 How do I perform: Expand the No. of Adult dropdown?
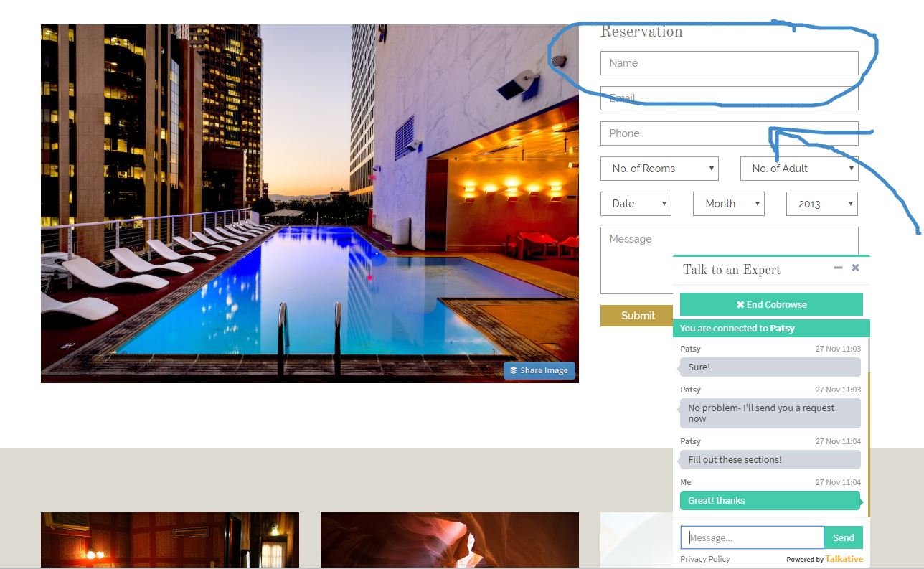[x=799, y=169]
